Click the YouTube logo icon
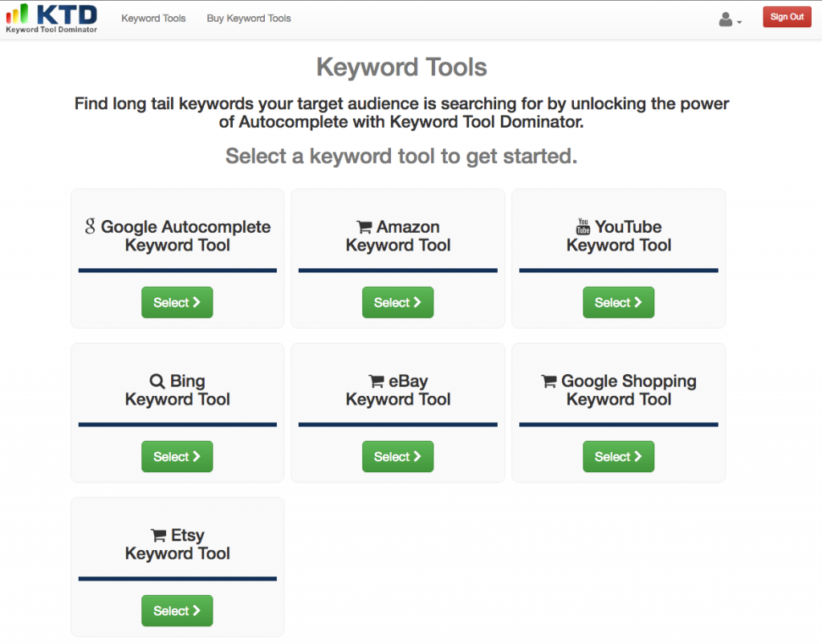Viewport: 822px width, 644px height. [x=584, y=226]
